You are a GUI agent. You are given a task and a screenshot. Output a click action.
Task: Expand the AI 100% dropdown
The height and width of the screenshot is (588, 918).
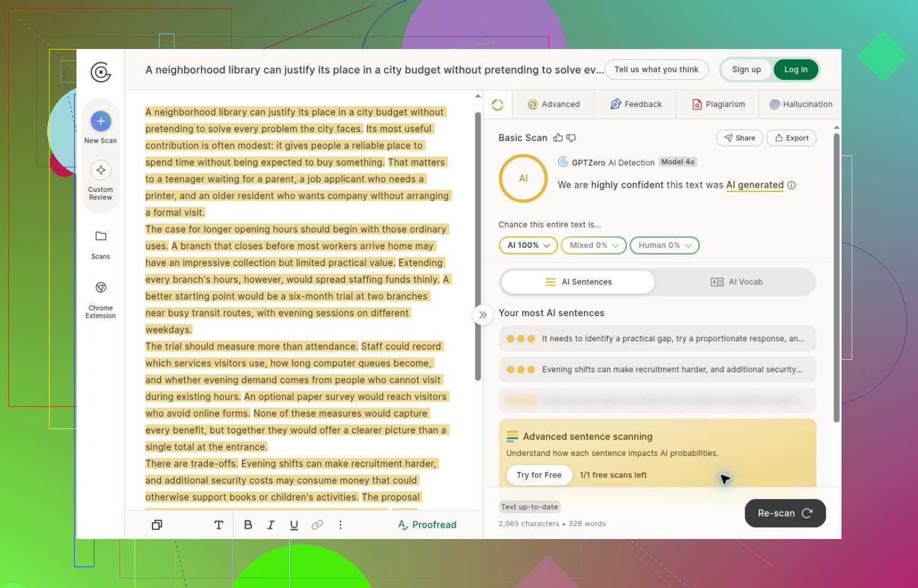528,246
